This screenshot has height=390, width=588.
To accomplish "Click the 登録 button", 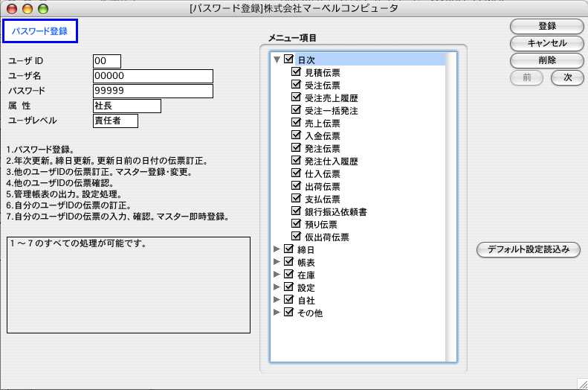I will click(x=547, y=26).
